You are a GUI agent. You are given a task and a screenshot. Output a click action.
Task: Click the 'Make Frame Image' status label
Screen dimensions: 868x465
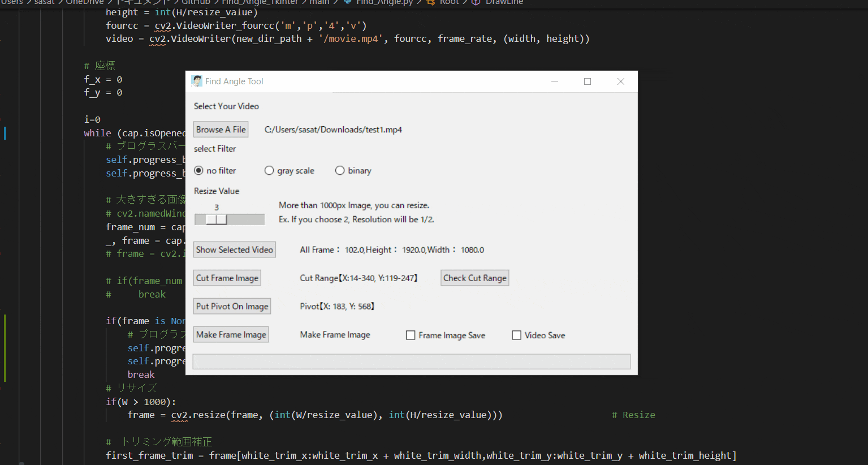[x=335, y=334]
